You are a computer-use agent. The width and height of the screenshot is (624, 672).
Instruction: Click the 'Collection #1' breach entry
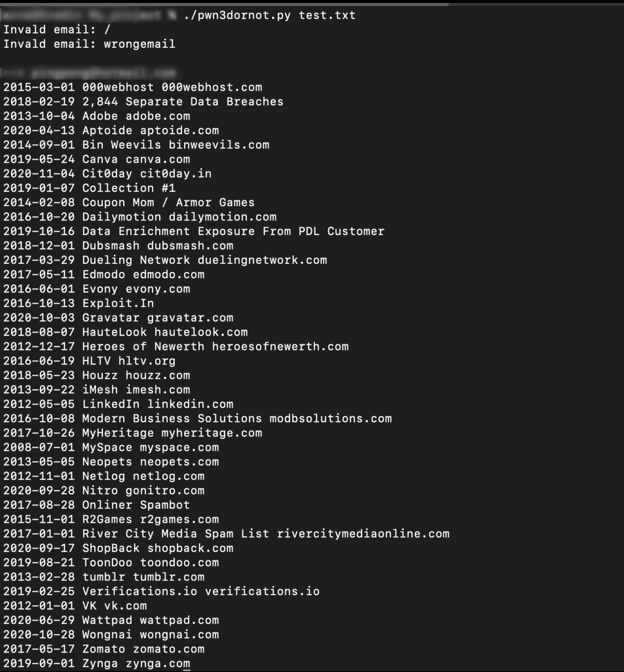129,188
